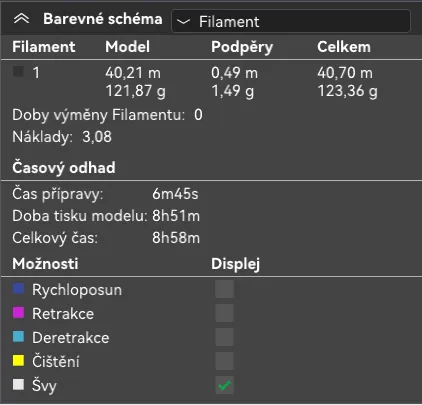The height and width of the screenshot is (405, 422).
Task: Enable the Čištění display checkbox
Action: 224,361
